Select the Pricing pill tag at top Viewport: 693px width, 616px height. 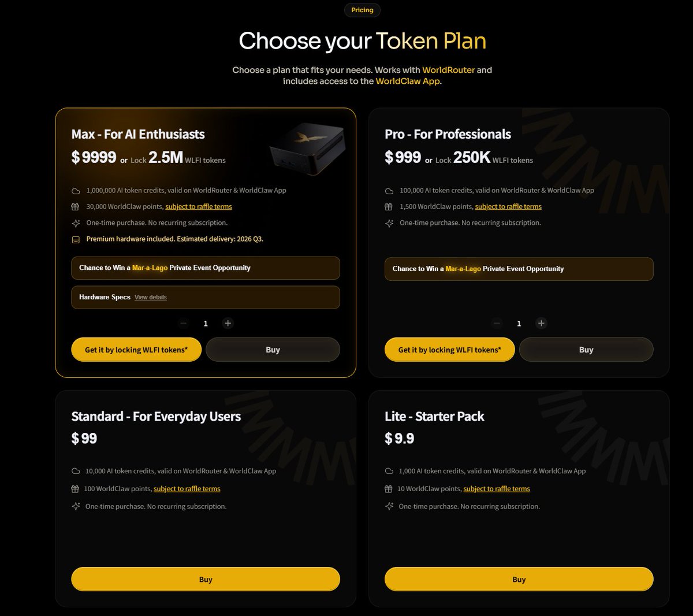click(x=362, y=10)
